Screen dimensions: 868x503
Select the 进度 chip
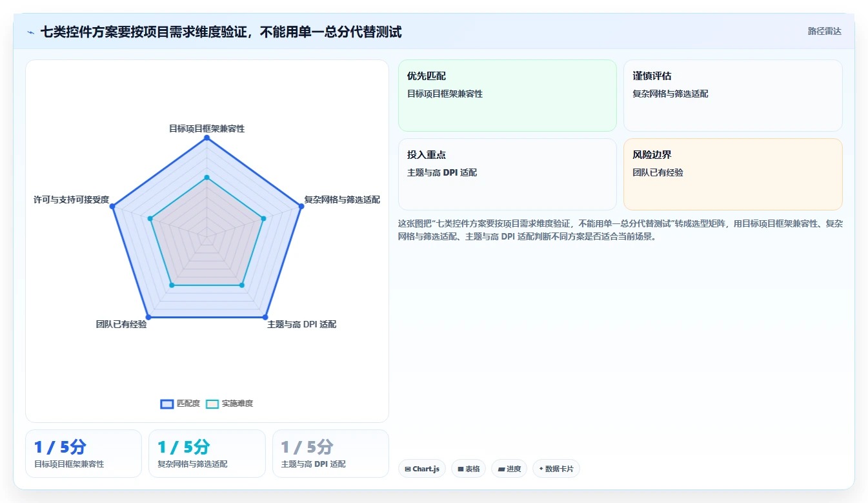point(509,469)
